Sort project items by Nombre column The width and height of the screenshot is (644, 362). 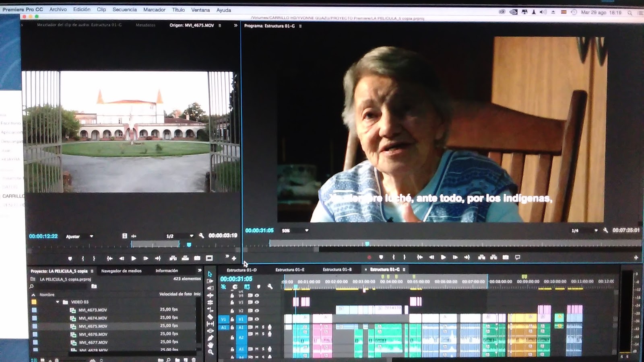tap(47, 294)
